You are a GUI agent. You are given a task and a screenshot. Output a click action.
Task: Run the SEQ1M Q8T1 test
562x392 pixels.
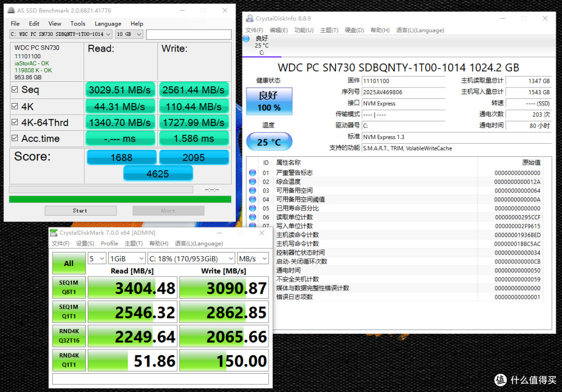click(69, 287)
